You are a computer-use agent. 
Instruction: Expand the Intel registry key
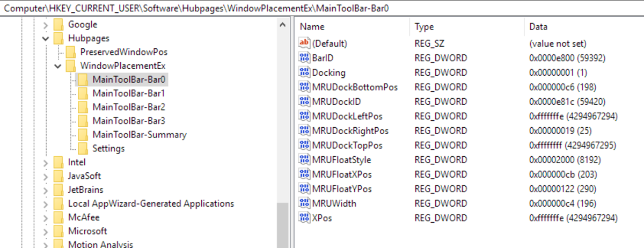tap(45, 162)
